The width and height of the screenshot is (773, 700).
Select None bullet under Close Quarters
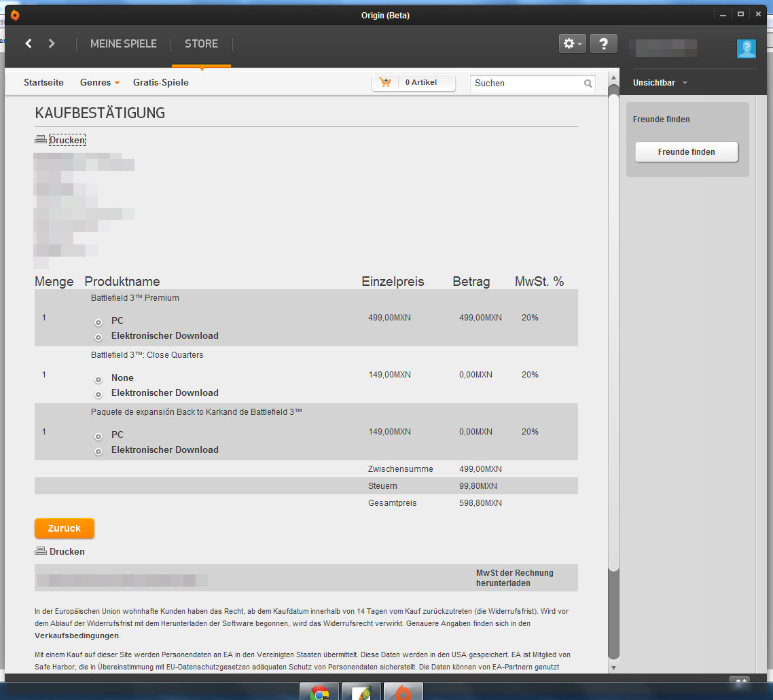click(98, 380)
